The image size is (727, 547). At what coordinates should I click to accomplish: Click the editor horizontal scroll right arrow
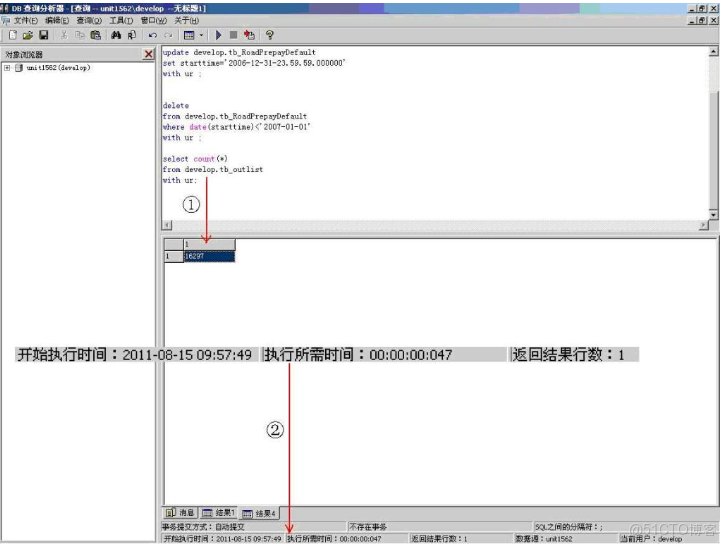(704, 225)
